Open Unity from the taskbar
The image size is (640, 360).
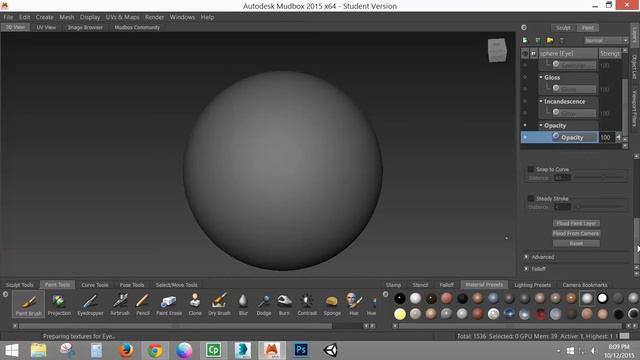click(x=331, y=350)
